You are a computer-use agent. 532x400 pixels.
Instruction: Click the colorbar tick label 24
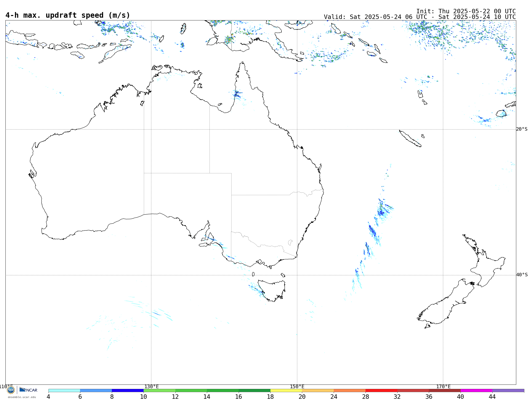tap(334, 397)
